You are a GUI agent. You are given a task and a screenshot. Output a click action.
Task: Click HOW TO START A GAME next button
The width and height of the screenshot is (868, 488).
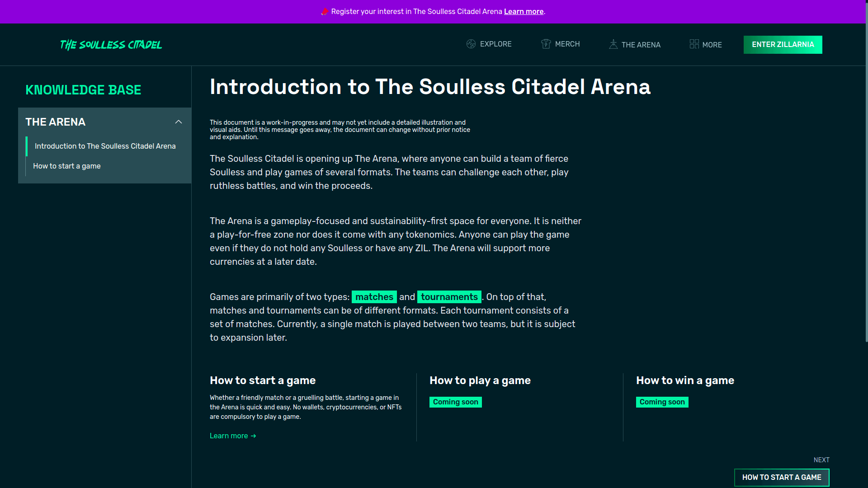(x=782, y=477)
